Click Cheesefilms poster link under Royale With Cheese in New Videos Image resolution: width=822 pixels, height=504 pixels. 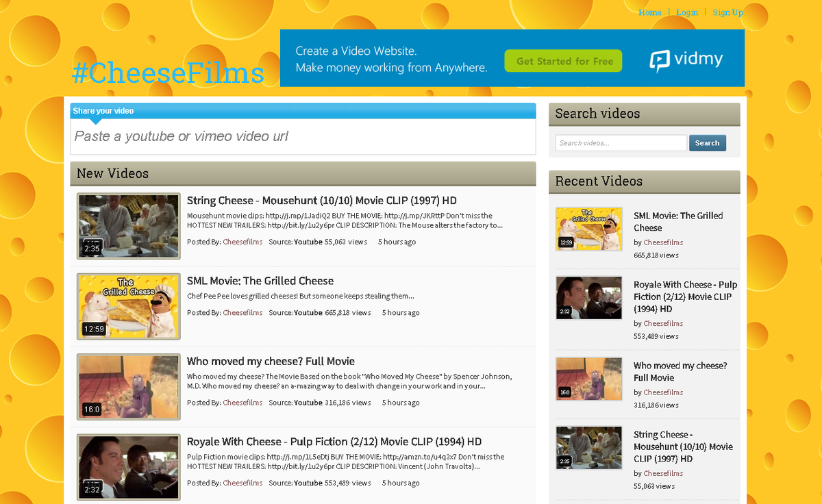242,483
